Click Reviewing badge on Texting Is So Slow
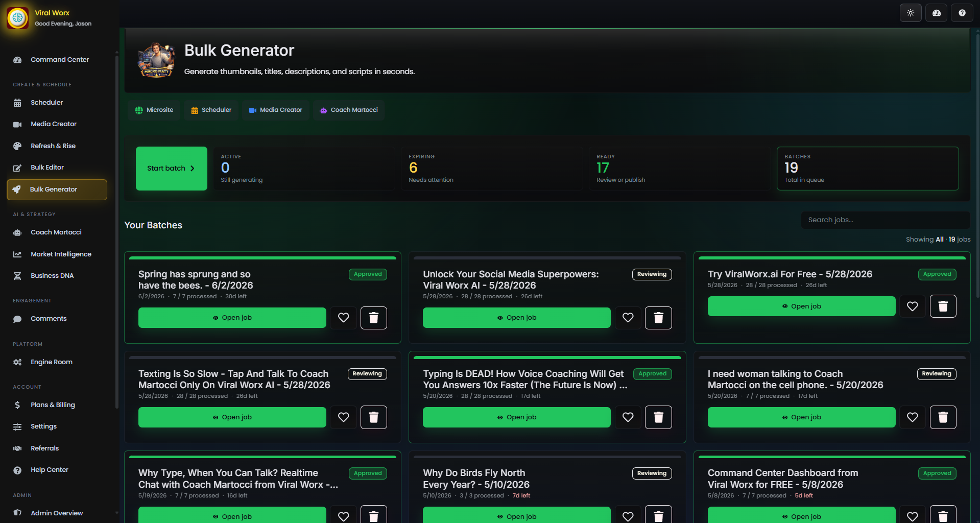980x523 pixels. pyautogui.click(x=367, y=374)
